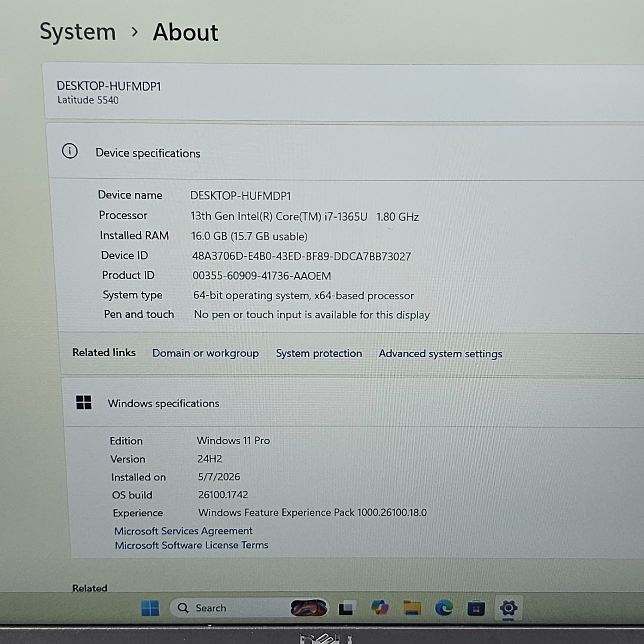The image size is (644, 644).
Task: Click the Installed RAM label
Action: [x=134, y=235]
